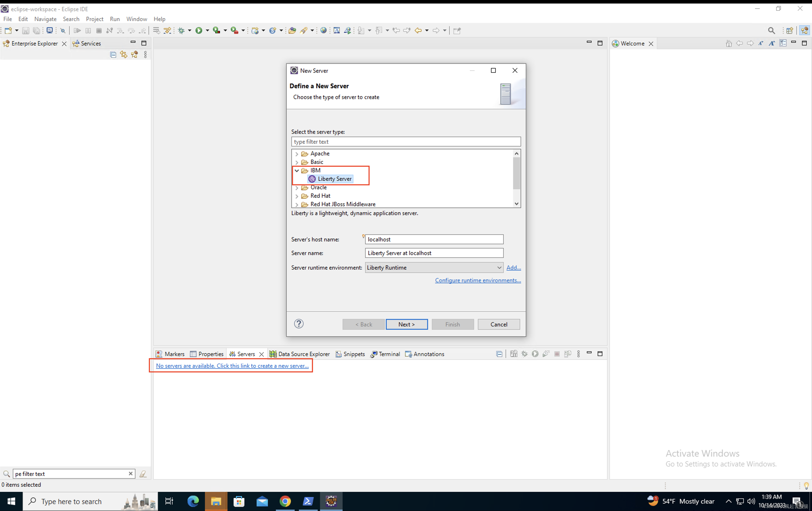Open a web browser from the toolbar
This screenshot has height=511, width=812.
324,30
